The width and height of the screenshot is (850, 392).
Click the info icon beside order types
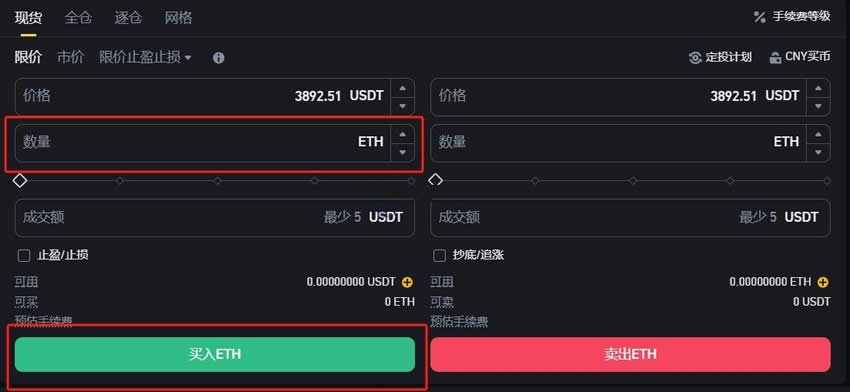click(x=218, y=58)
